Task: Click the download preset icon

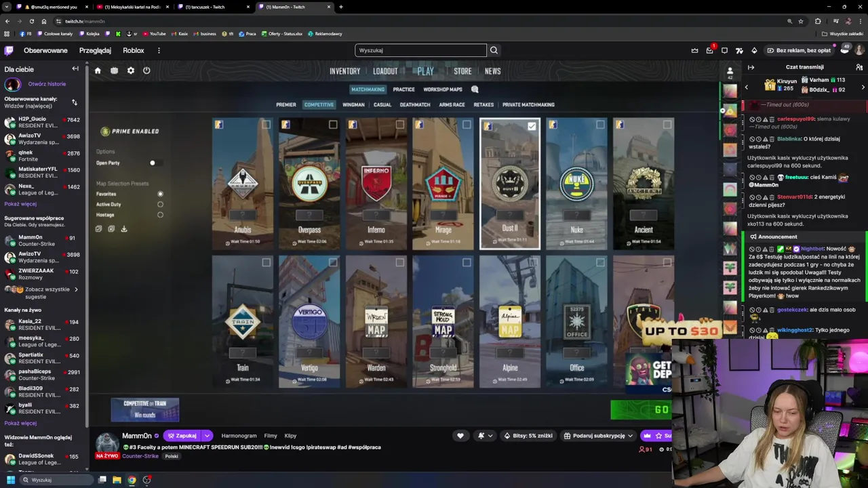Action: (124, 229)
